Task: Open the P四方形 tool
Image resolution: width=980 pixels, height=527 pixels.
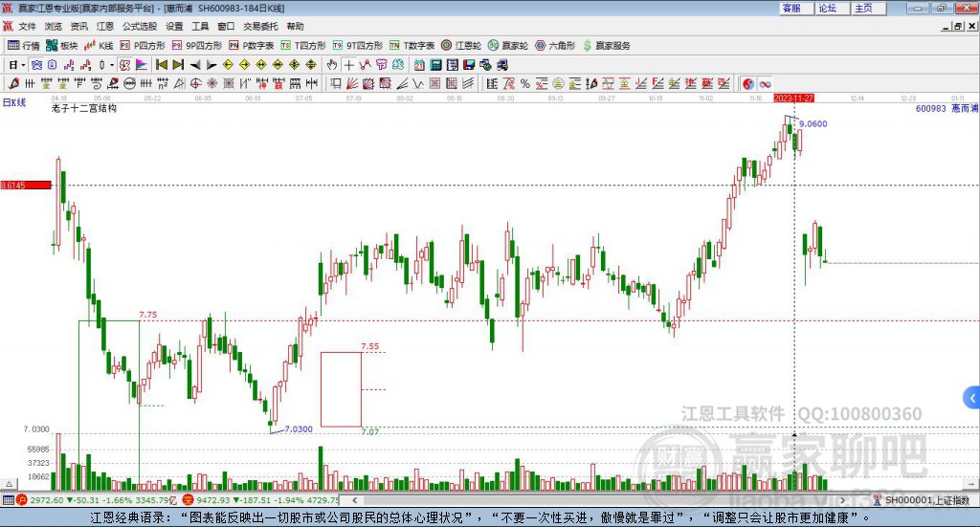Action: point(143,46)
